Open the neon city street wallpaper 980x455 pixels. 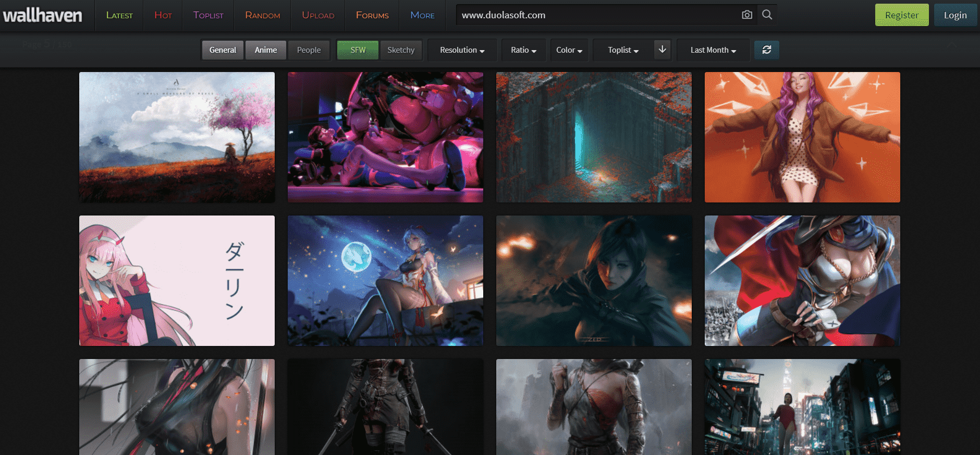[802, 407]
